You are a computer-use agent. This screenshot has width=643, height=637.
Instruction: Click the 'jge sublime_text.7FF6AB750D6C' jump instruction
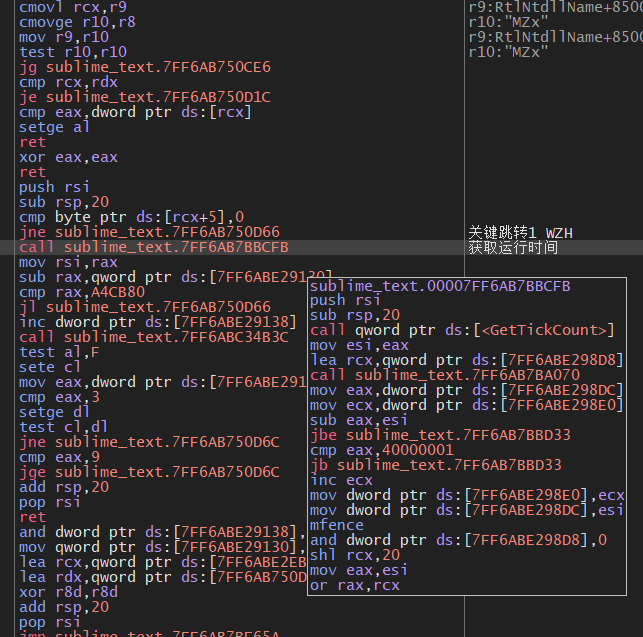tap(148, 472)
